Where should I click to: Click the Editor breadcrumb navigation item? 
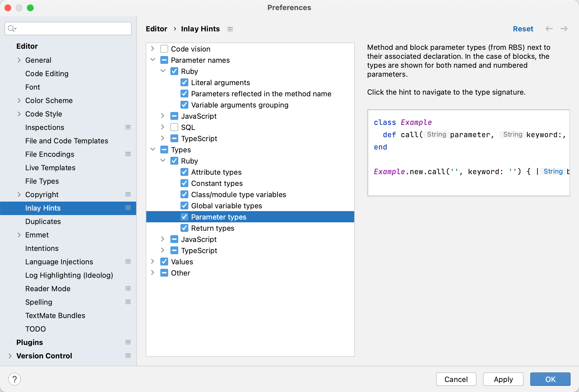click(x=156, y=29)
